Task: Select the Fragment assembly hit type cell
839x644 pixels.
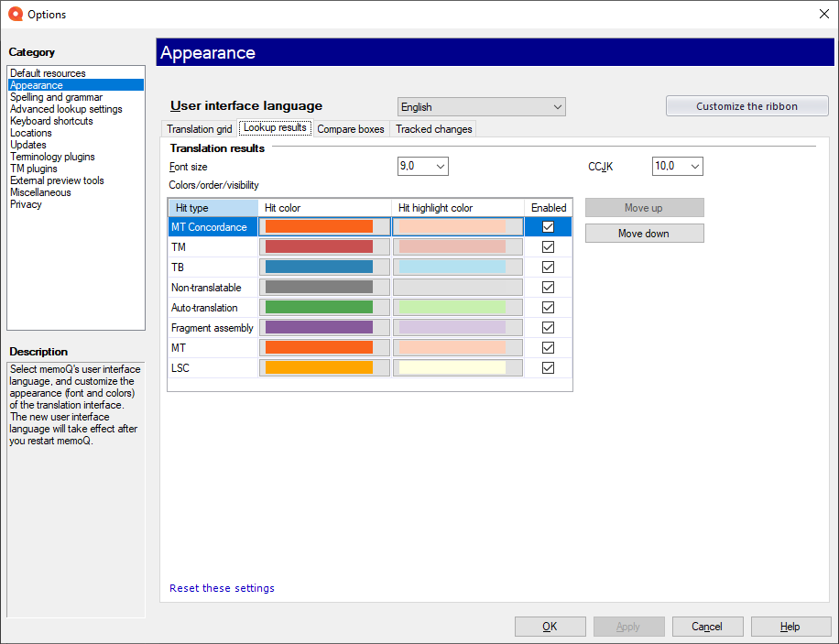Action: [213, 328]
